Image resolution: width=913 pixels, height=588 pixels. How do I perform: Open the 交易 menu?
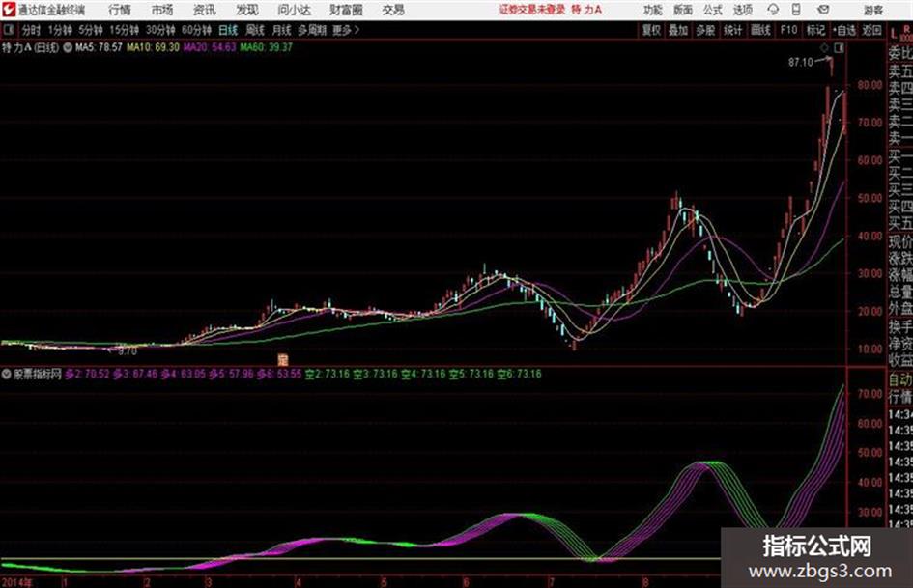393,10
